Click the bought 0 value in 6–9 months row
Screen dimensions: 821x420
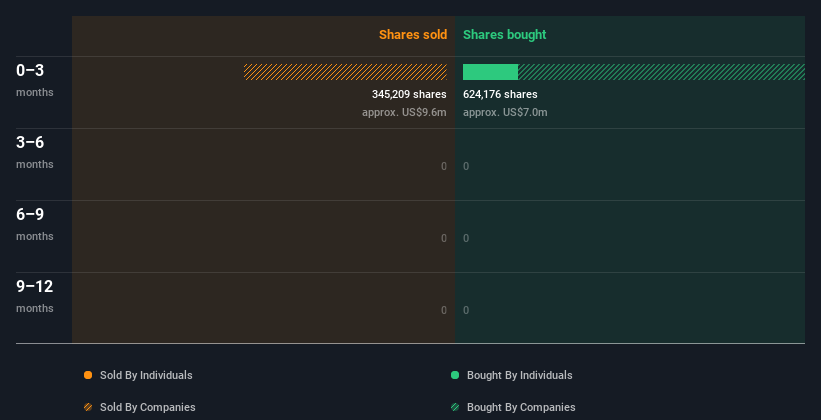click(466, 238)
